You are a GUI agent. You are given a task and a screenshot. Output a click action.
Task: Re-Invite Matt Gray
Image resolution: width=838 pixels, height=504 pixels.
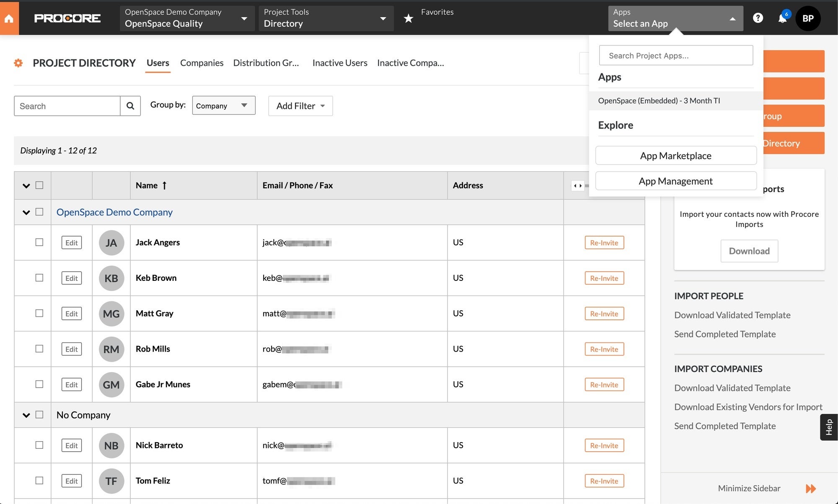click(604, 314)
